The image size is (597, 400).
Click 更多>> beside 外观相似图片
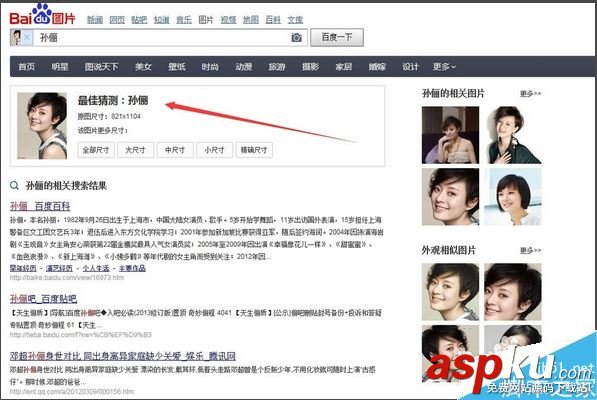click(530, 250)
